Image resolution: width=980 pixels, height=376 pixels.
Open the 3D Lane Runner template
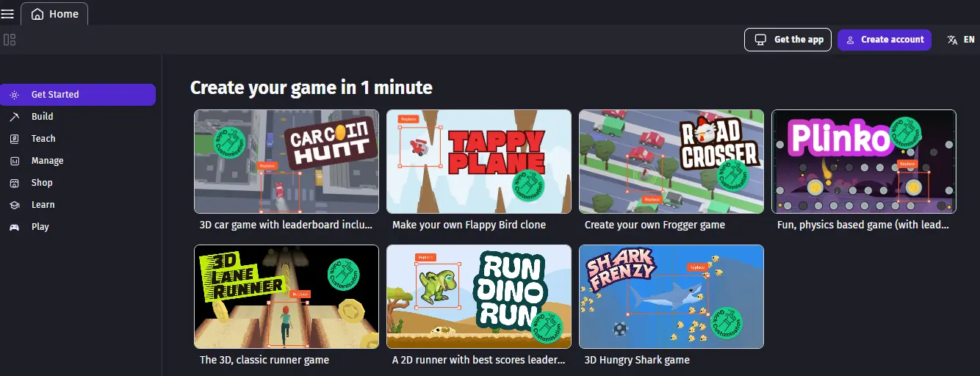[287, 297]
